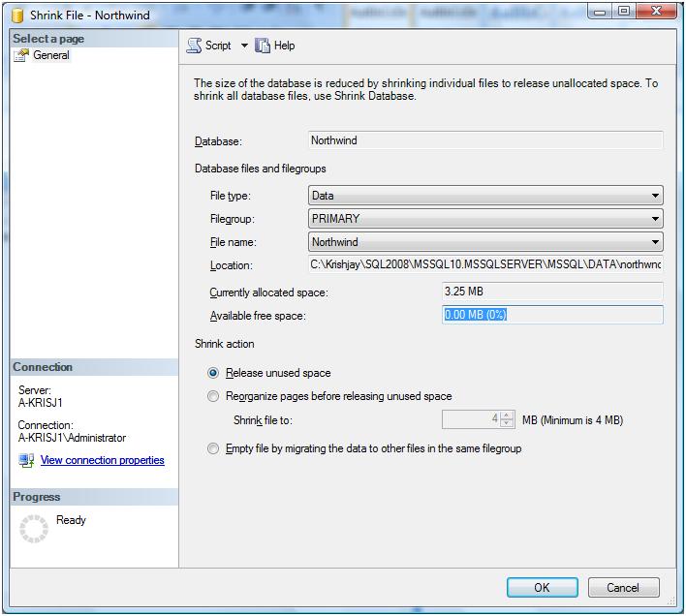The width and height of the screenshot is (686, 616).
Task: Click Database files and filegroups label
Action: 261,169
